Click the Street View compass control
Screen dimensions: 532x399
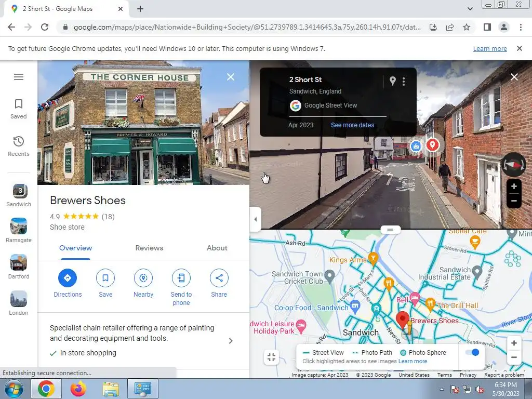(514, 165)
